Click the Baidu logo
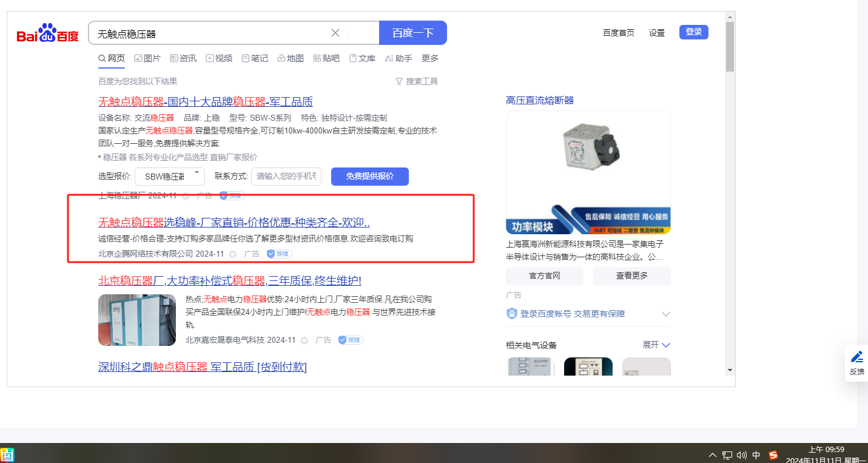The height and width of the screenshot is (463, 868). (47, 33)
